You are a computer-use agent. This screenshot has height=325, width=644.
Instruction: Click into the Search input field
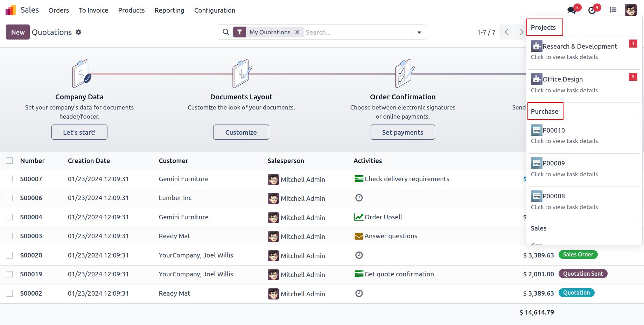coord(357,32)
